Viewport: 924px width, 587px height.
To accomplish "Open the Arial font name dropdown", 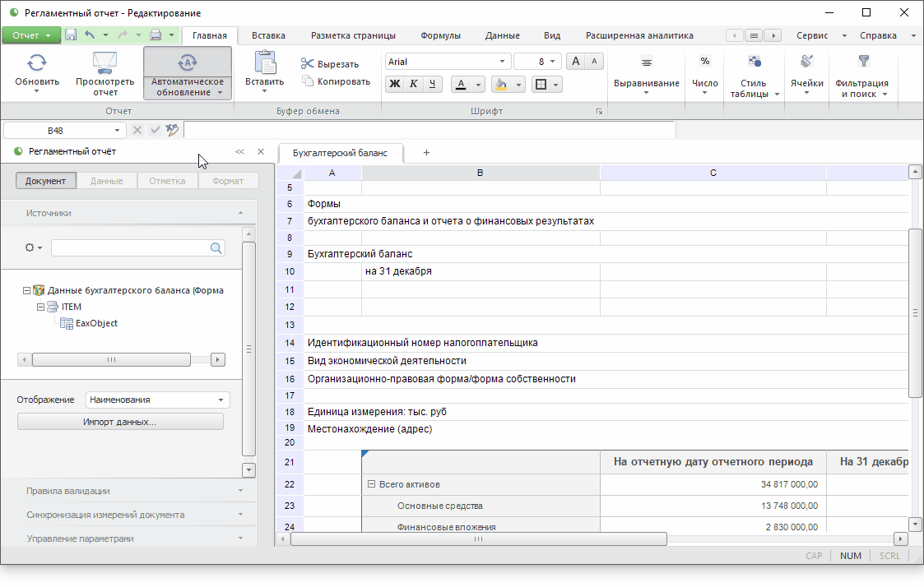I will [503, 62].
